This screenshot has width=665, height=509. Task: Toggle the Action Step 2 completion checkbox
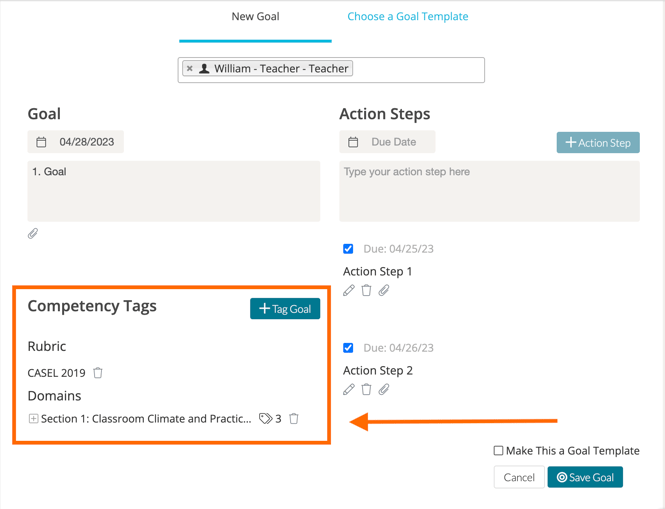(348, 348)
